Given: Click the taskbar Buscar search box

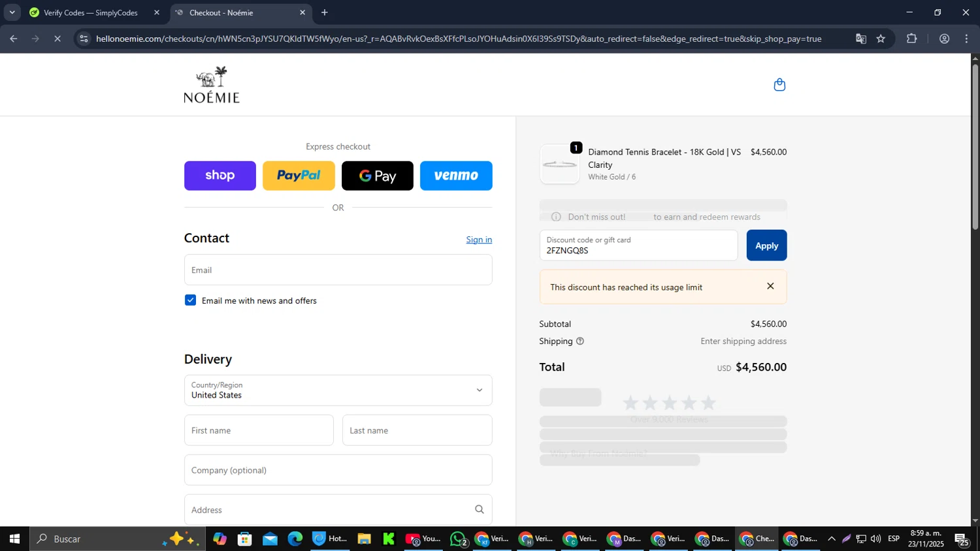Looking at the screenshot, I should [x=118, y=539].
